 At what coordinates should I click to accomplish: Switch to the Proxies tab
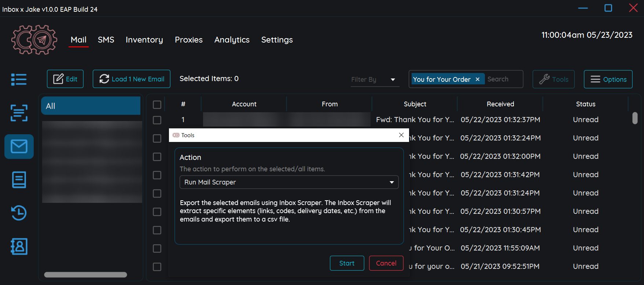[188, 40]
